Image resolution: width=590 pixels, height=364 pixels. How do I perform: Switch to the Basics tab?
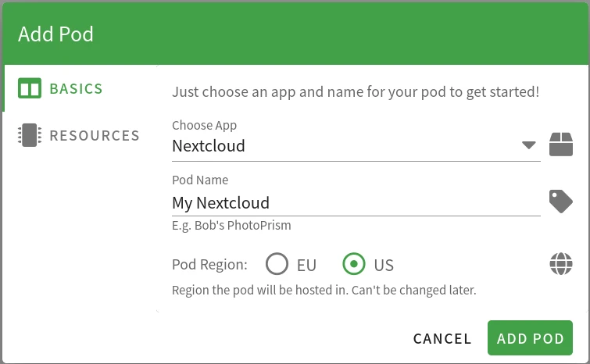76,88
